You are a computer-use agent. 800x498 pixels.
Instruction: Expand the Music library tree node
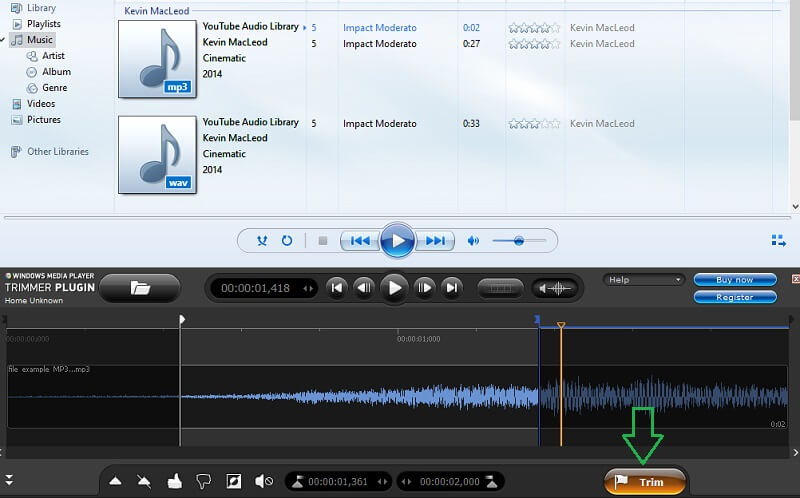[6, 40]
